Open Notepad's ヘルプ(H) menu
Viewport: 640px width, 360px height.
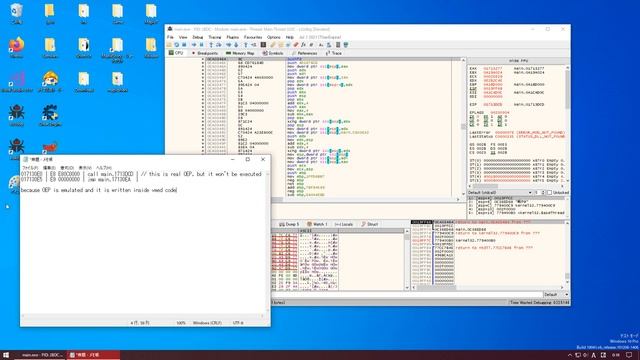[x=104, y=167]
